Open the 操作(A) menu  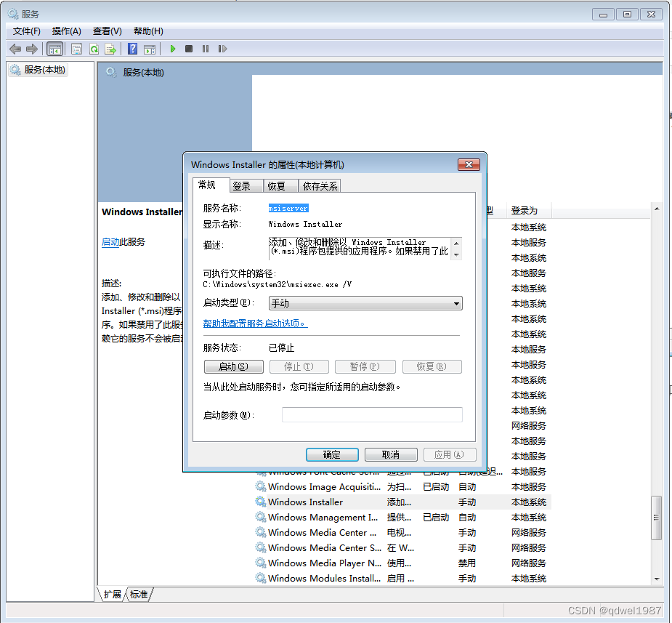tap(66, 31)
